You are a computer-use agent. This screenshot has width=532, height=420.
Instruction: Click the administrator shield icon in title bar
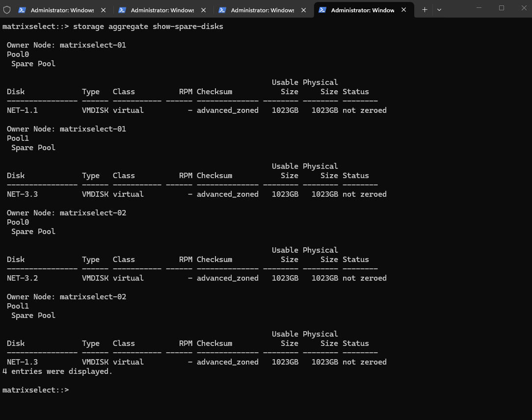point(7,10)
